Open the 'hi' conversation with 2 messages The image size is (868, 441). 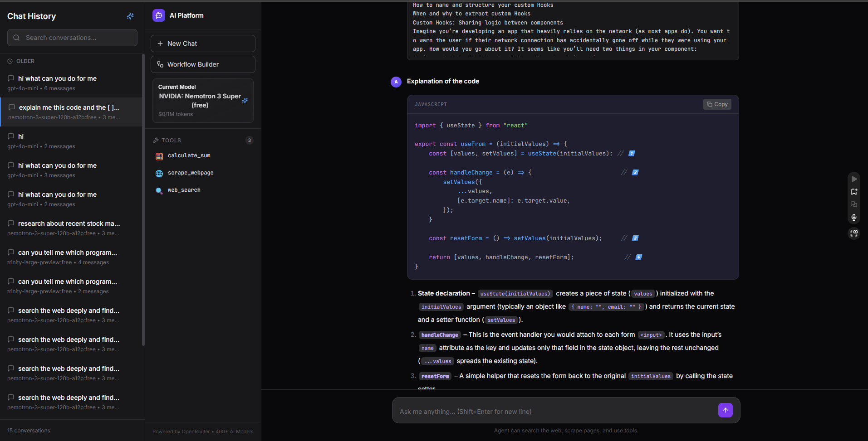point(71,141)
